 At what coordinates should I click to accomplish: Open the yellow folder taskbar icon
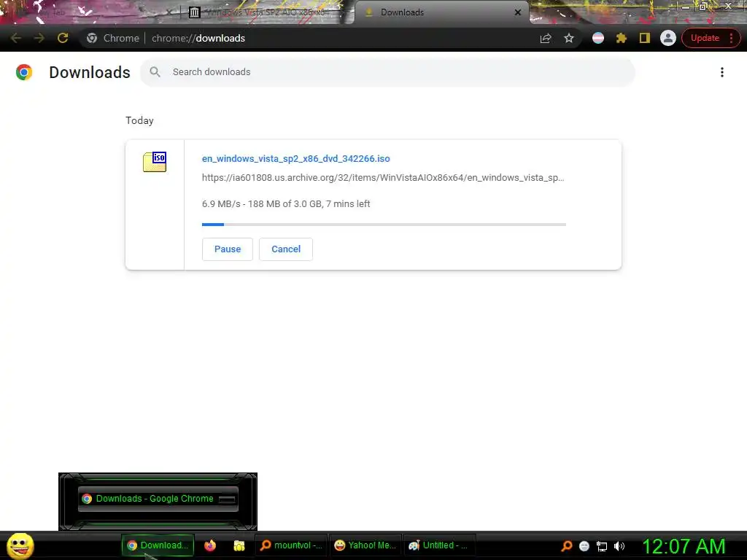coord(239,545)
